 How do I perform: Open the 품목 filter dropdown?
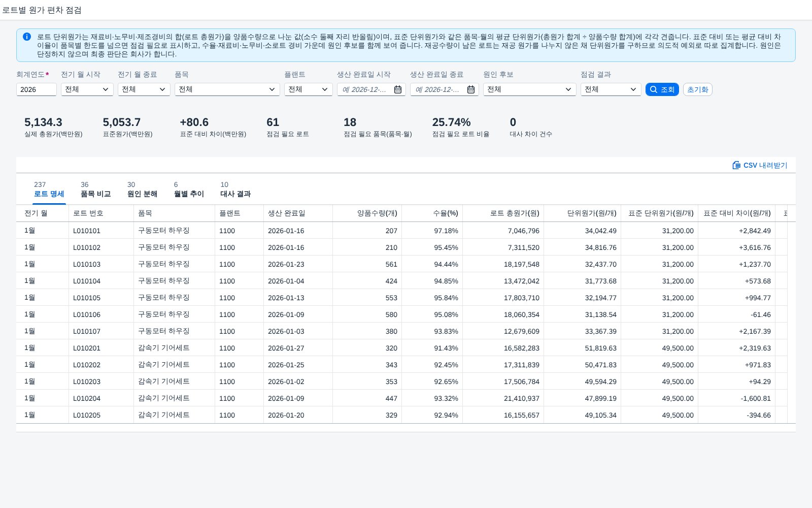pyautogui.click(x=227, y=89)
